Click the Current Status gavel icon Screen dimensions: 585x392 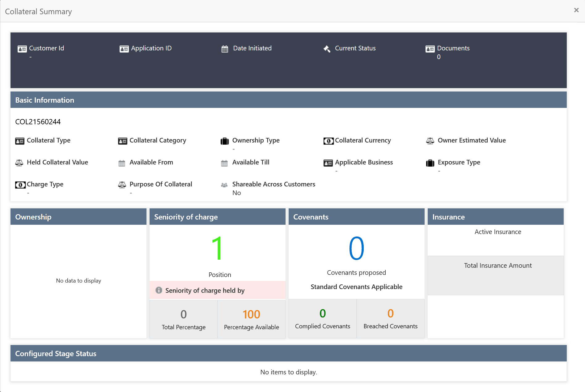(327, 49)
